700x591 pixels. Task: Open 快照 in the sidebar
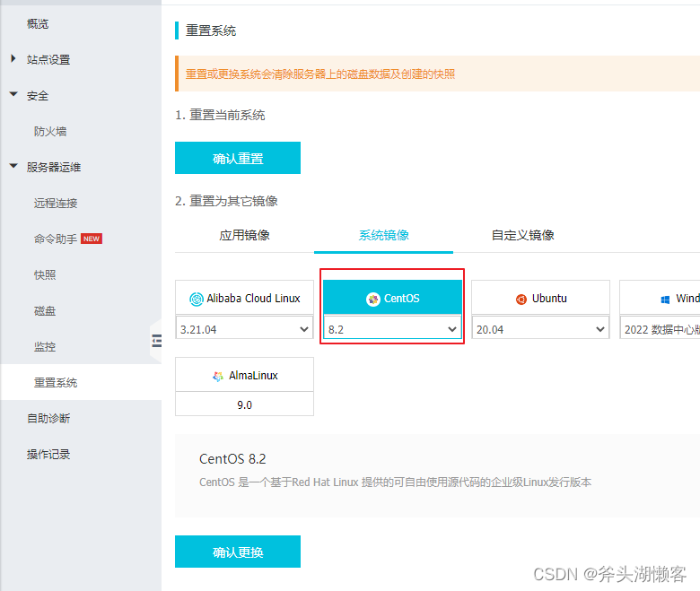click(x=45, y=274)
